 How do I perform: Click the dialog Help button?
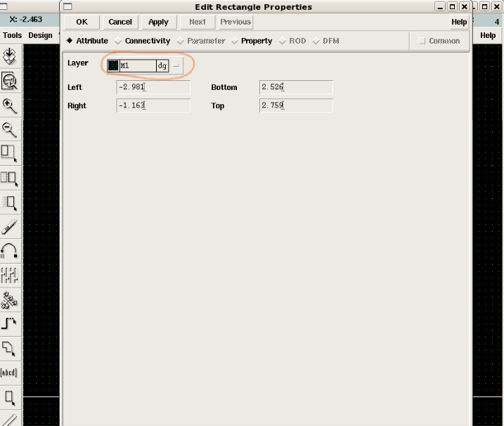[x=459, y=22]
